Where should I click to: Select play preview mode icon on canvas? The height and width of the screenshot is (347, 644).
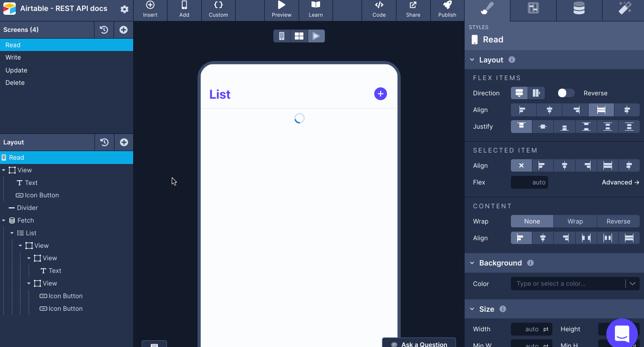[316, 36]
